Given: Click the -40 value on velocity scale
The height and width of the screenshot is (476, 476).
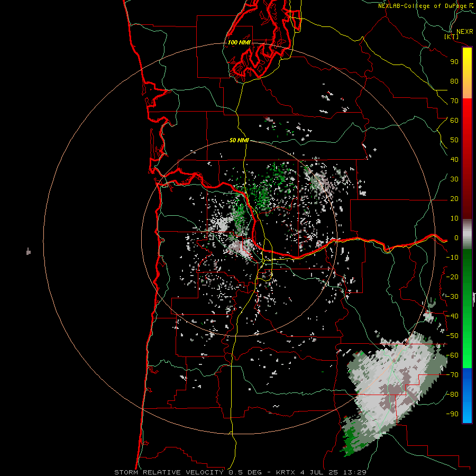Looking at the screenshot, I should [x=452, y=316].
